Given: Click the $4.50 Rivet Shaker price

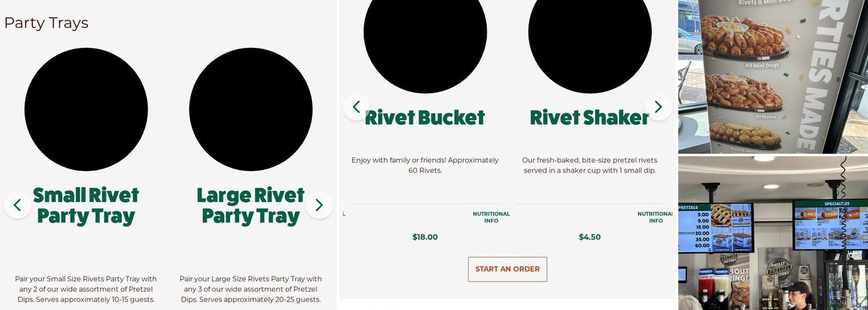Looking at the screenshot, I should click(x=590, y=237).
